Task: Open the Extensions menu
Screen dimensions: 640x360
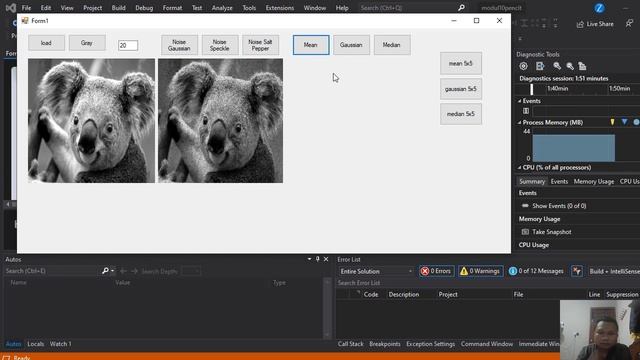Action: point(280,8)
